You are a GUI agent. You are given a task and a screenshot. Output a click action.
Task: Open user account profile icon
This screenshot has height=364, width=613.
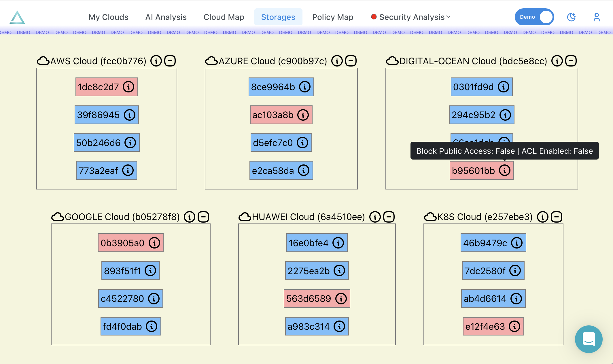click(597, 17)
